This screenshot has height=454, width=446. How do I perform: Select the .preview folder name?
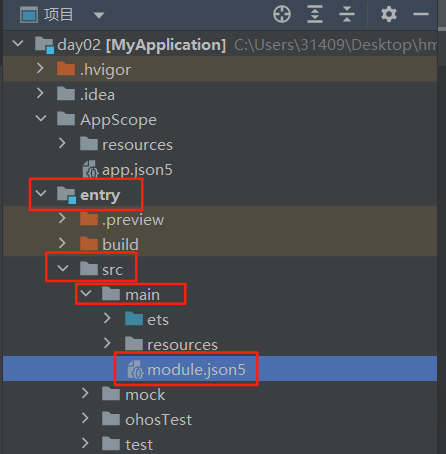[133, 220]
